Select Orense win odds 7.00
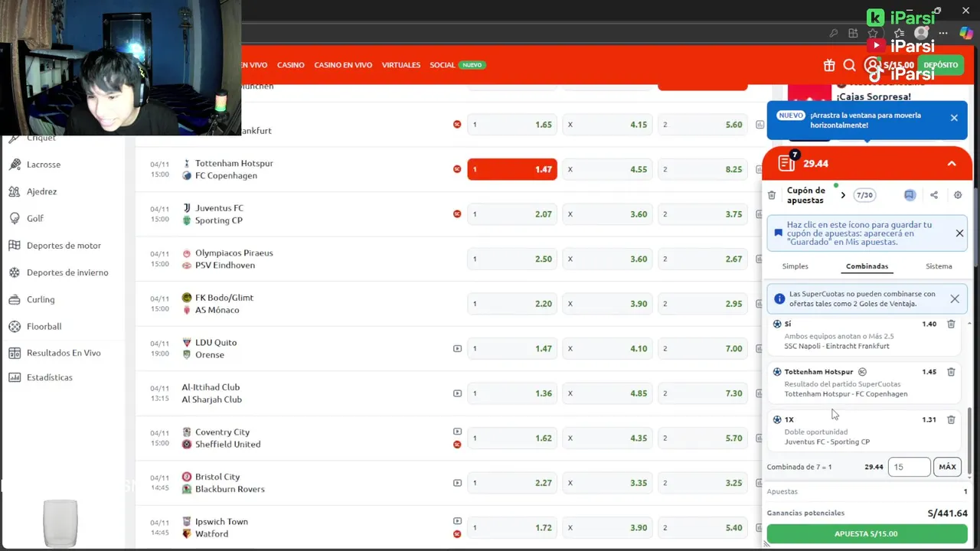 [x=702, y=348]
